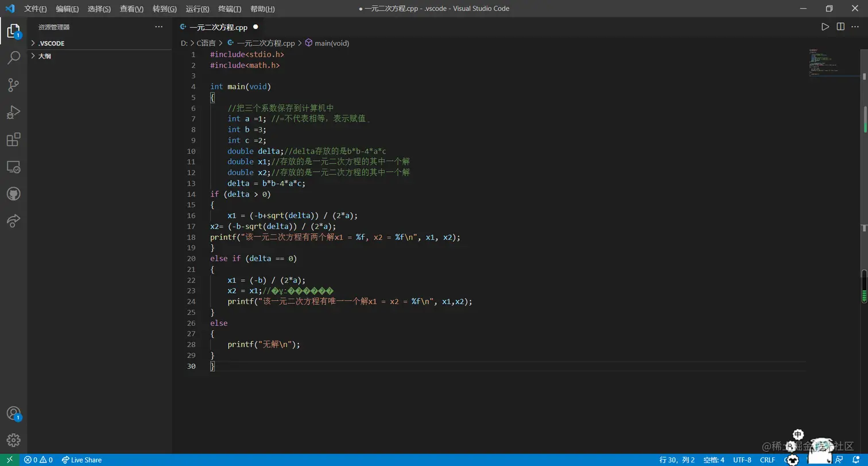Screen dimensions: 868x466
Task: Expand the .VSCODE folder section
Action: (x=99, y=44)
